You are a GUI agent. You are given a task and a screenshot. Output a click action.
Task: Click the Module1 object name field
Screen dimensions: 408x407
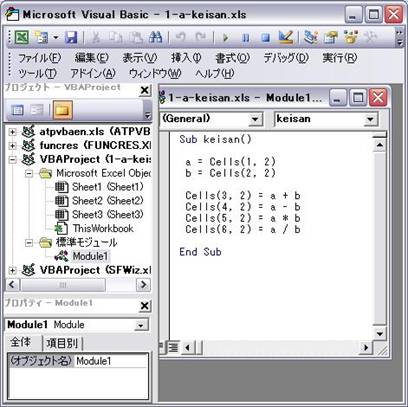111,361
